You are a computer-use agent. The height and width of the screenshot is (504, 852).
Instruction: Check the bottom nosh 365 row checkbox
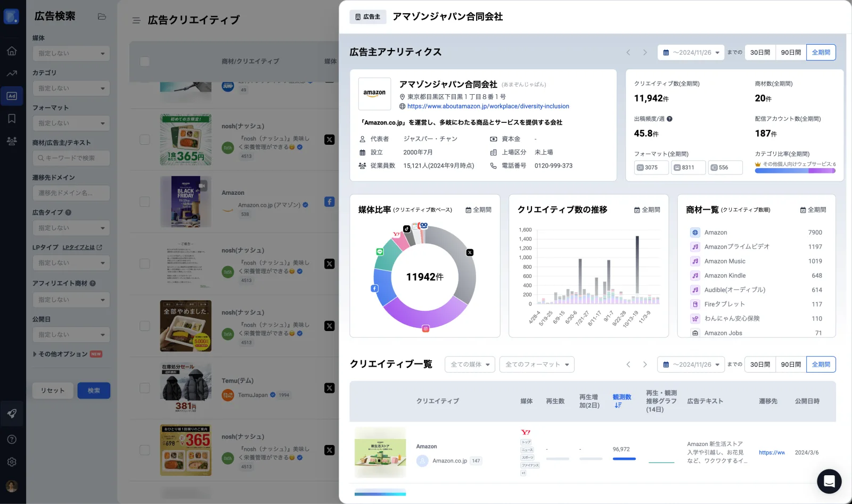[144, 450]
